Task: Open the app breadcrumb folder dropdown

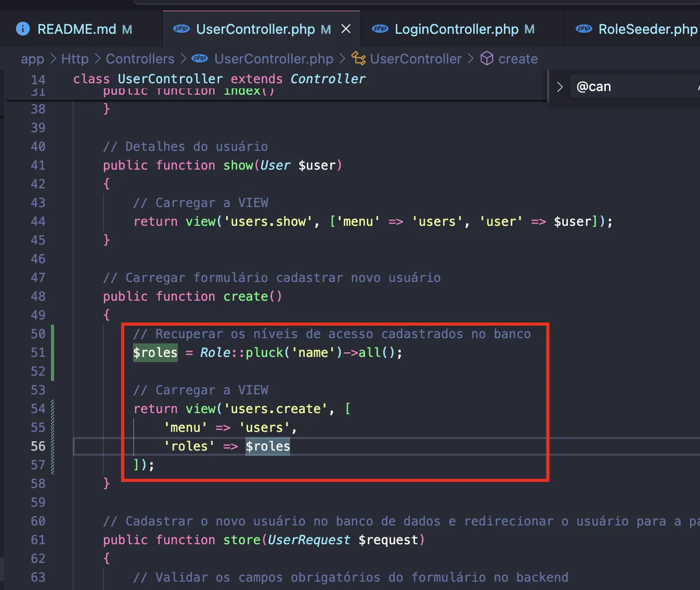Action: point(32,59)
